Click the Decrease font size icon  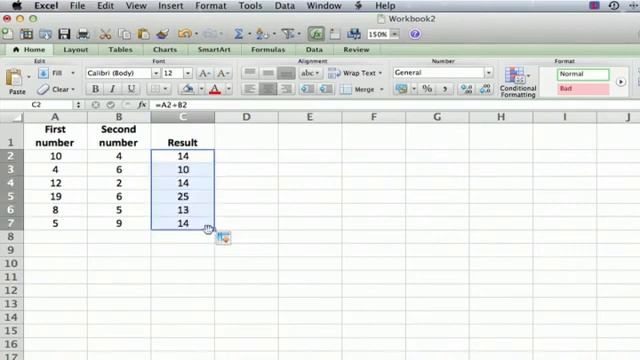223,73
